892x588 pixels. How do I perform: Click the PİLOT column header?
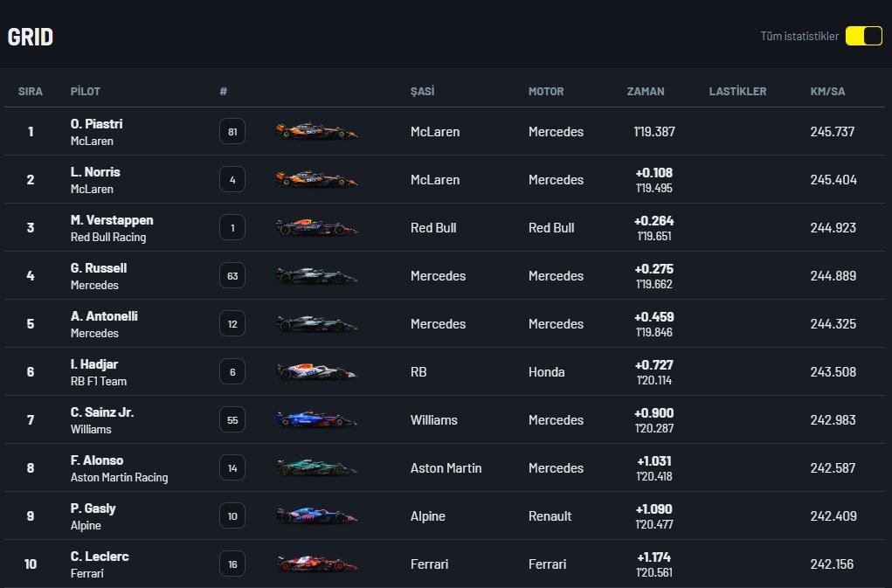[x=86, y=92]
